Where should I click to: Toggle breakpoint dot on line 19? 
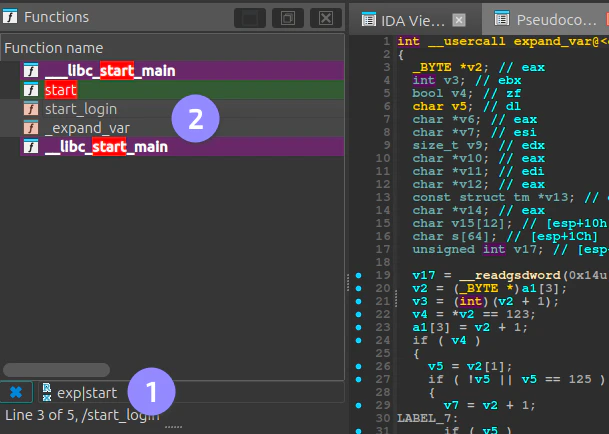pyautogui.click(x=358, y=275)
